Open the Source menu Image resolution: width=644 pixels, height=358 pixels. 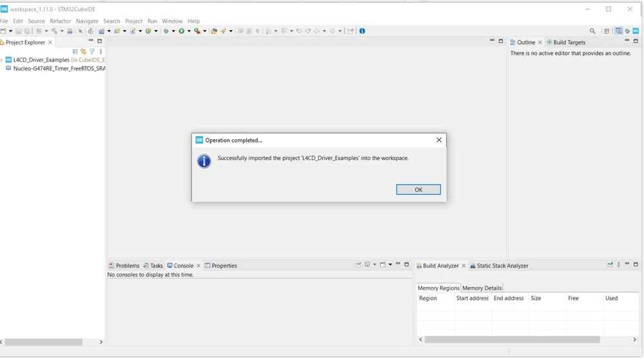(x=36, y=21)
